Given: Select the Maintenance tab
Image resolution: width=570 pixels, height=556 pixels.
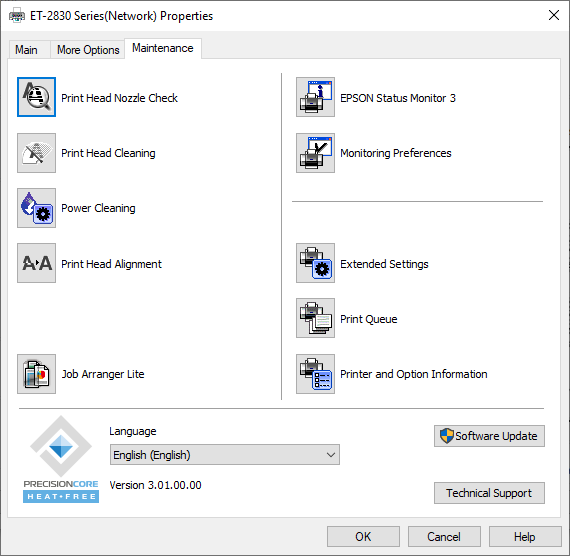Looking at the screenshot, I should (x=163, y=48).
